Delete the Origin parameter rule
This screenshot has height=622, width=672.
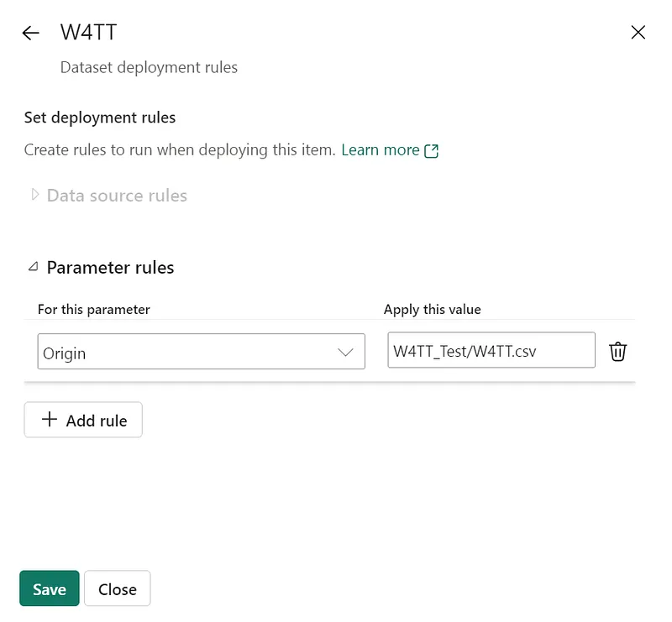coord(617,351)
